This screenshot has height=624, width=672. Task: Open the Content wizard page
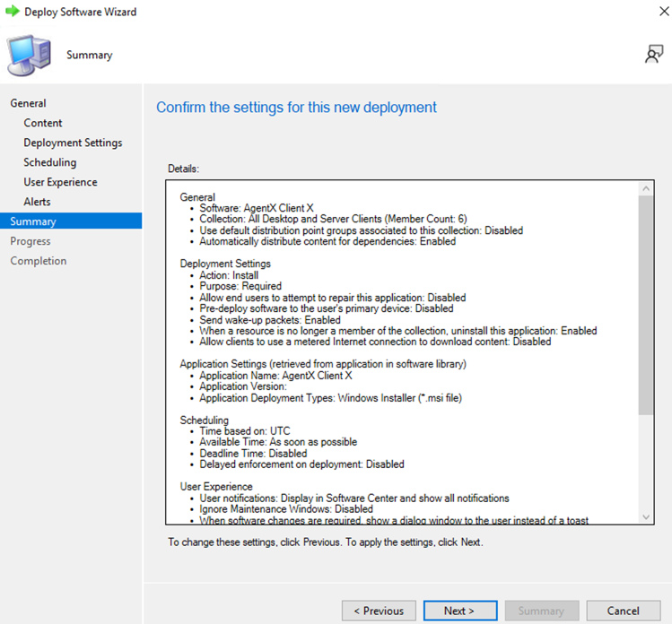43,123
